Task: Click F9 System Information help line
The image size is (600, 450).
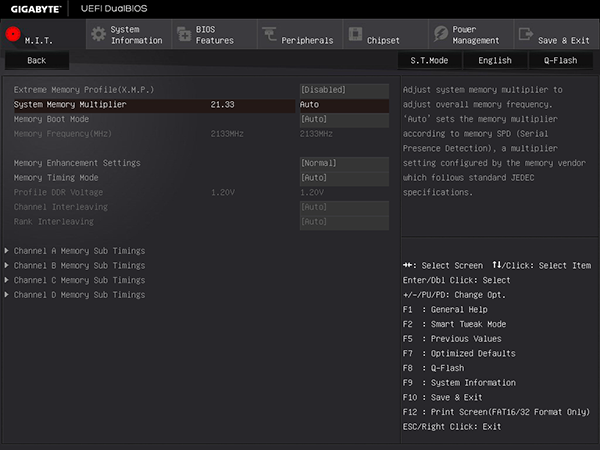Action: [x=459, y=383]
